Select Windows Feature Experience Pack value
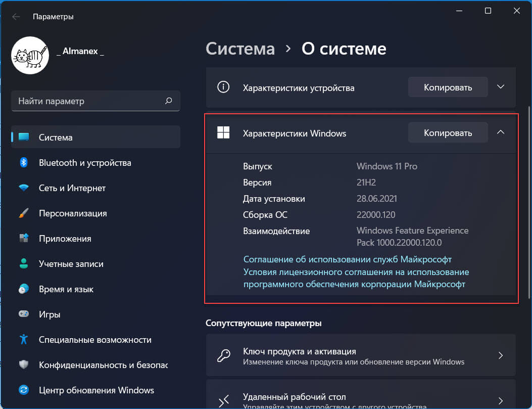This screenshot has height=409, width=532. (x=413, y=237)
